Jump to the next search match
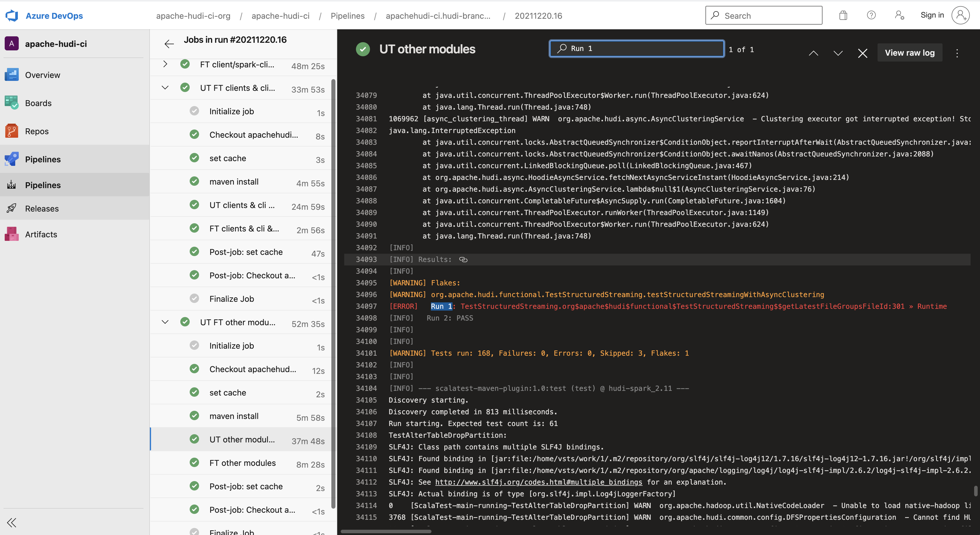The height and width of the screenshot is (535, 980). pos(838,53)
